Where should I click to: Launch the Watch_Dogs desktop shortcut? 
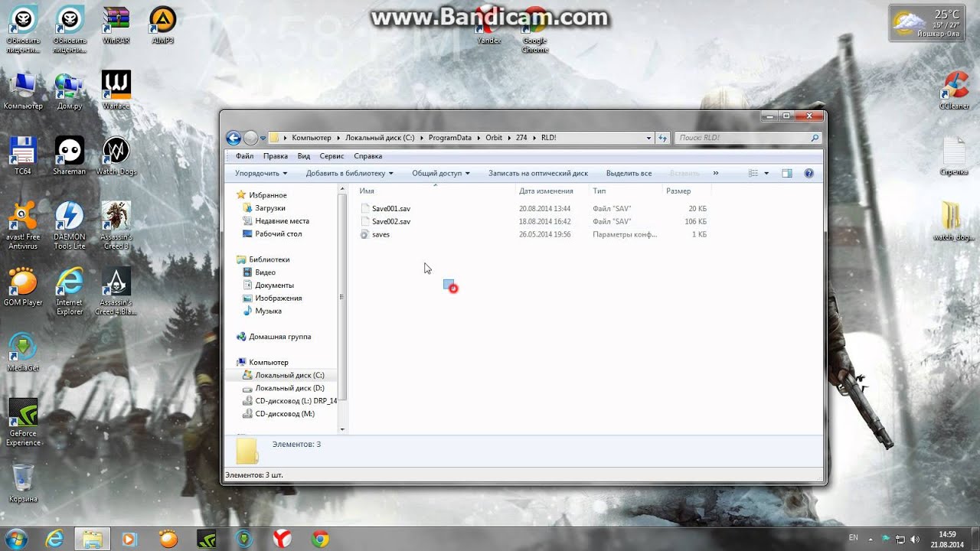click(x=116, y=156)
